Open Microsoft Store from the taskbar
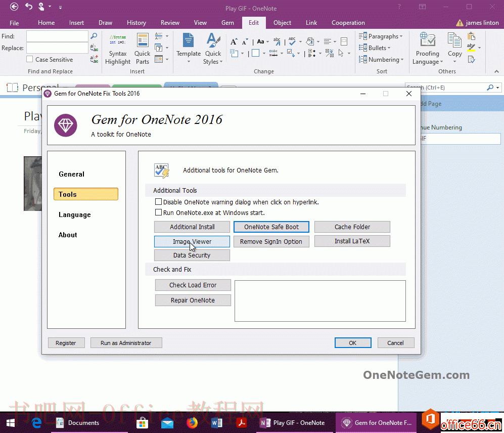The width and height of the screenshot is (504, 433). tap(142, 423)
